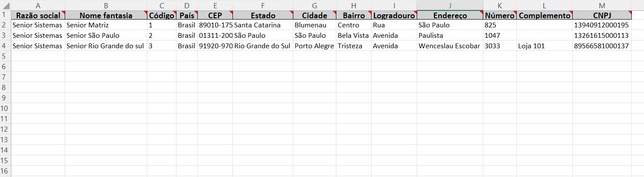Select the "Complemento" header cell
Screen dimensions: 644x177
coord(544,15)
